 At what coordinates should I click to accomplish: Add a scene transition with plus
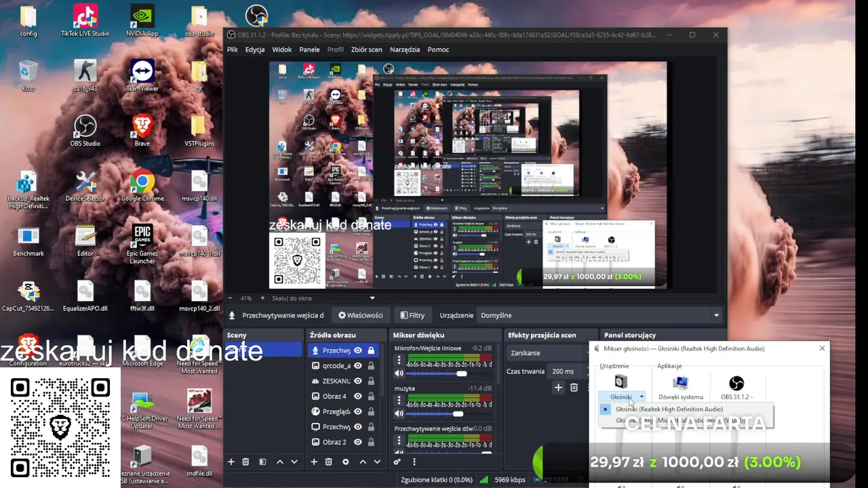point(558,388)
